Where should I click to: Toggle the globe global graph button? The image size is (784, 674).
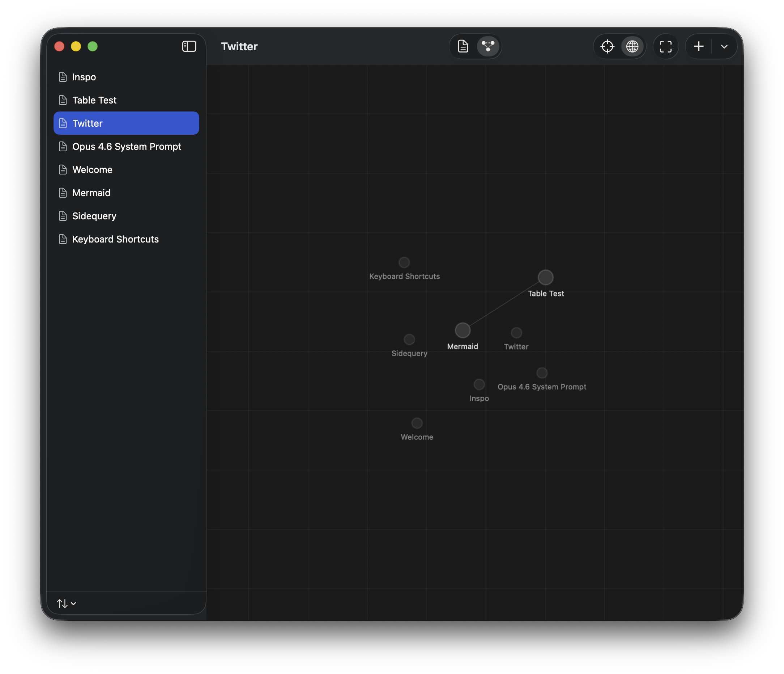click(x=632, y=46)
